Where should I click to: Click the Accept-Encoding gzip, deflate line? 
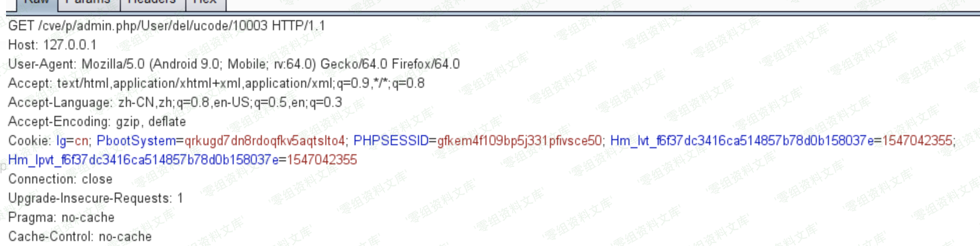pyautogui.click(x=97, y=121)
